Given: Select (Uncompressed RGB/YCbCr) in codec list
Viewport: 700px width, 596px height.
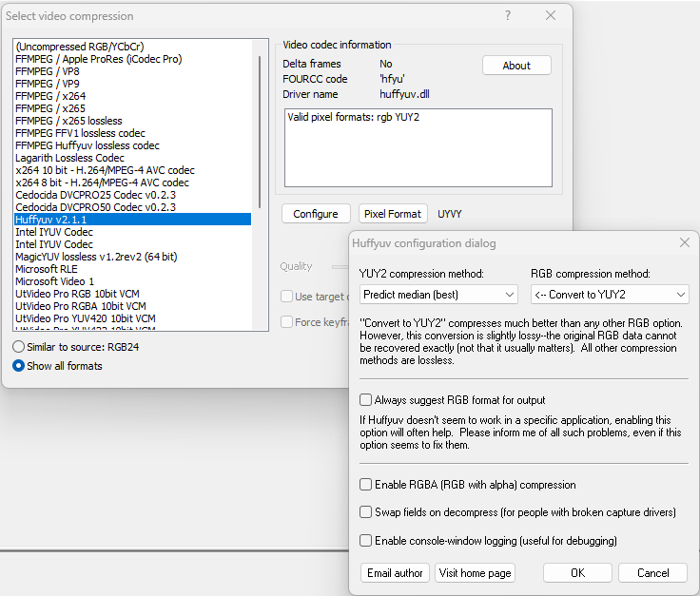Looking at the screenshot, I should click(132, 47).
